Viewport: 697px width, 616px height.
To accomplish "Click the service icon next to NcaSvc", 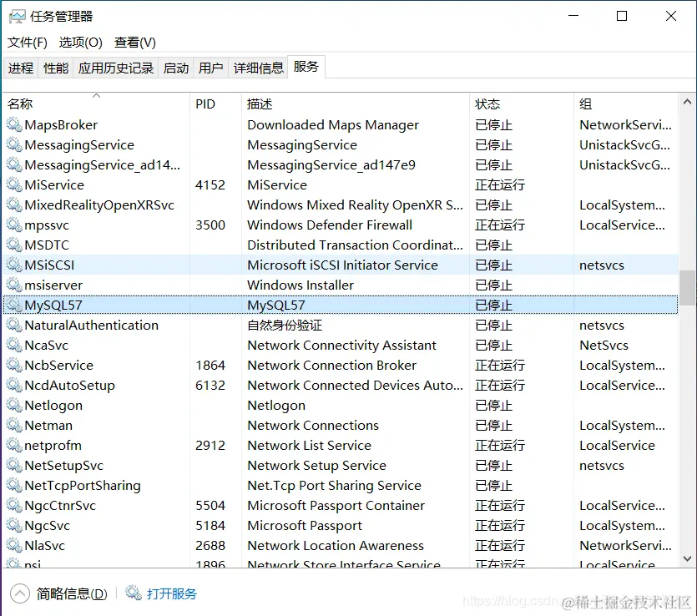I will pyautogui.click(x=14, y=345).
